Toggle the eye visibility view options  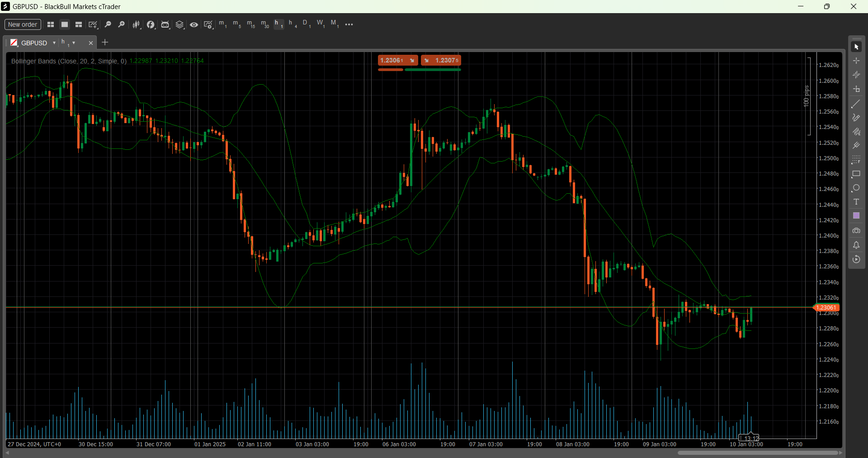click(193, 24)
